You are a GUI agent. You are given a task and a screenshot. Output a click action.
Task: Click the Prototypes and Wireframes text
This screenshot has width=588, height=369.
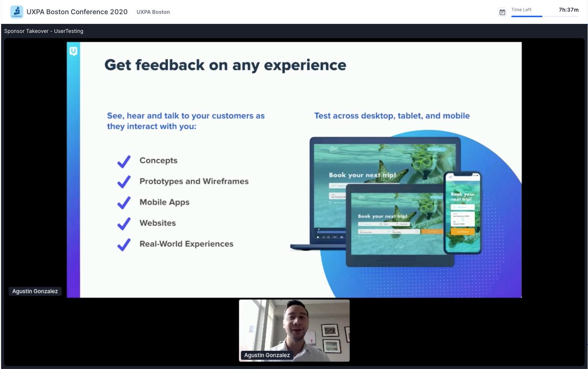[194, 181]
